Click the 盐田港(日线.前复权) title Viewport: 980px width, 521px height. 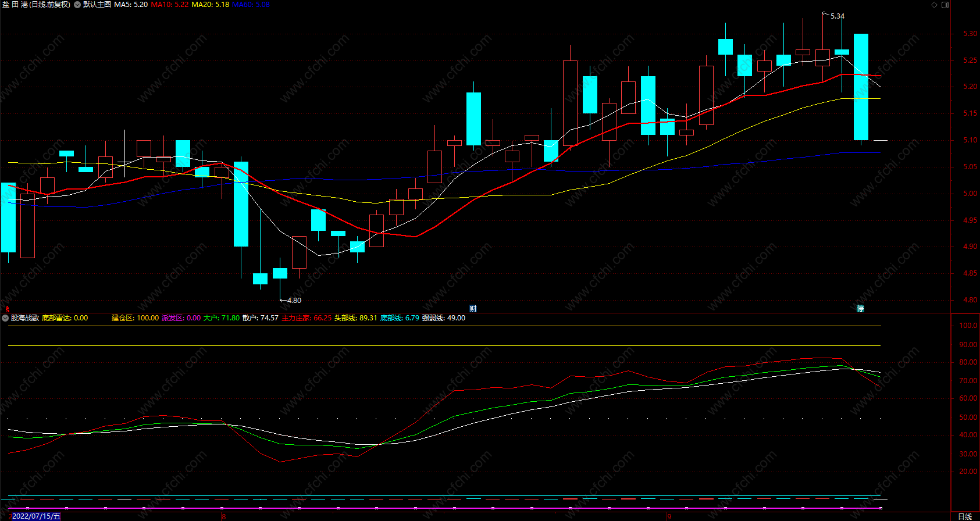tap(36, 5)
